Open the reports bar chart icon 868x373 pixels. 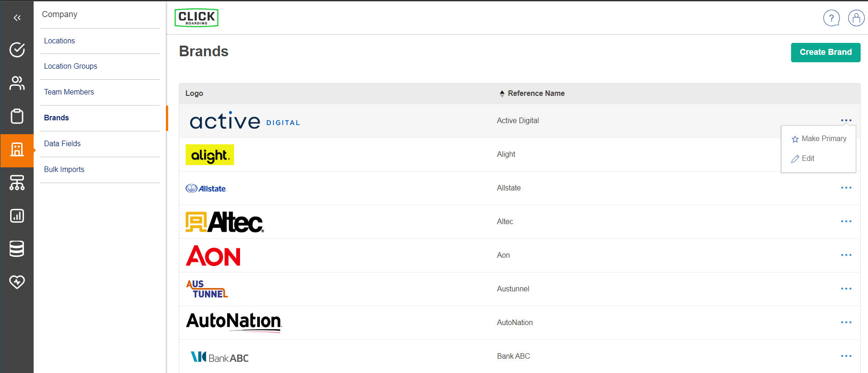click(x=17, y=216)
